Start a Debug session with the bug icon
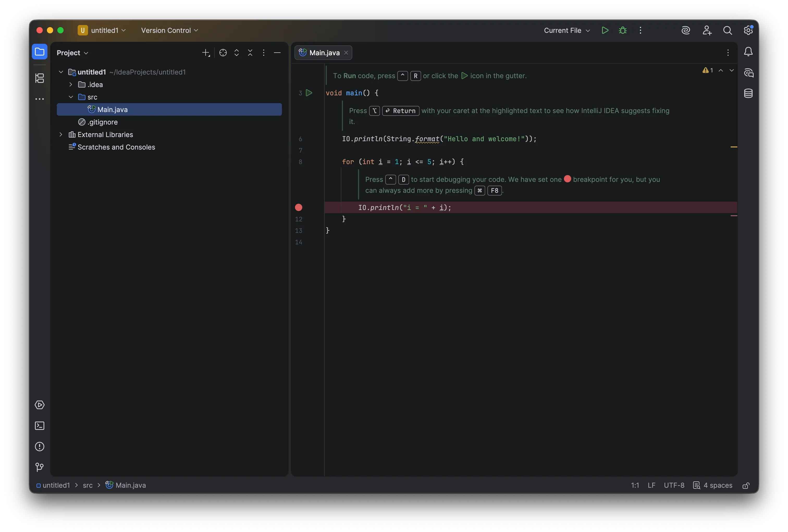788x532 pixels. [623, 30]
